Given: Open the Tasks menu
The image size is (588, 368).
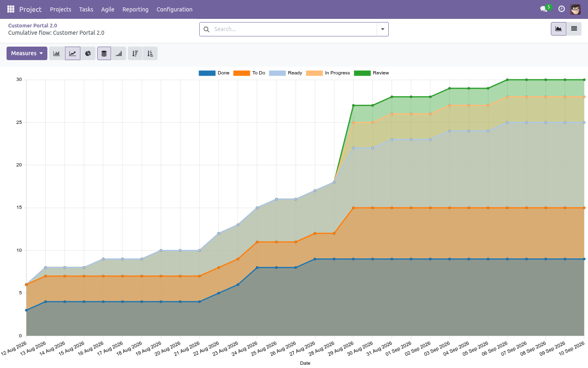Looking at the screenshot, I should pos(86,9).
